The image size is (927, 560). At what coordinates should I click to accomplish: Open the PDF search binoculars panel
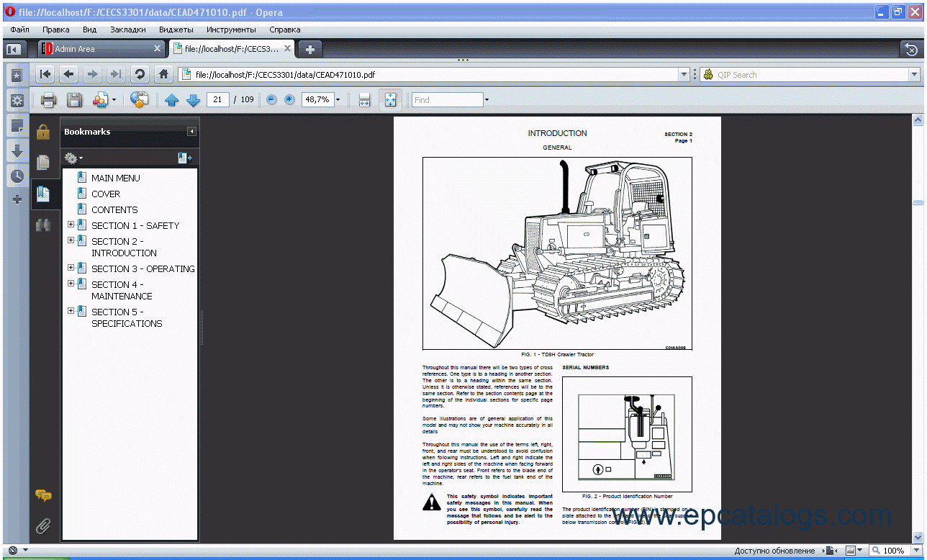[x=43, y=225]
